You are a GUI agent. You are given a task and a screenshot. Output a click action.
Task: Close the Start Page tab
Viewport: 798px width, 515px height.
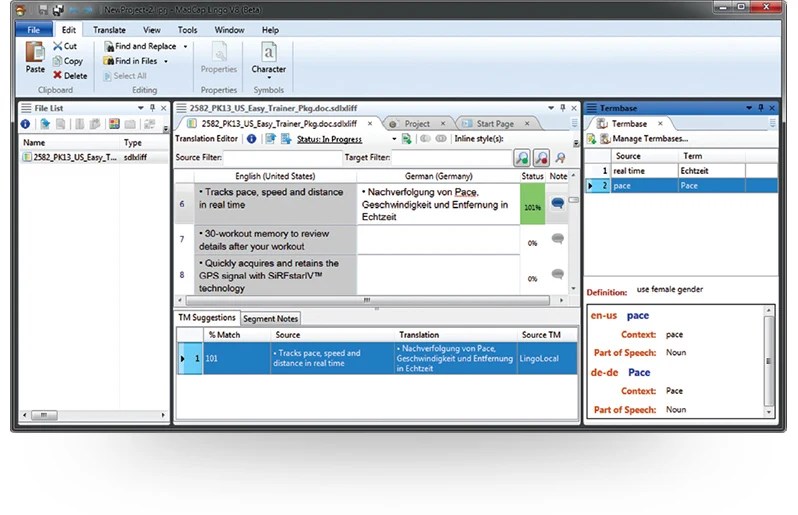[527, 124]
